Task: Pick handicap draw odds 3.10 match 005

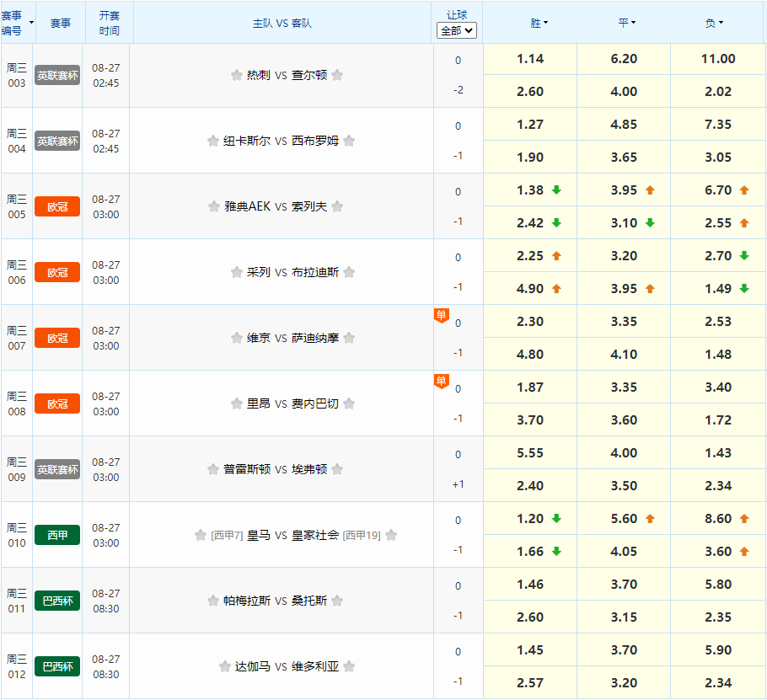Action: coord(624,223)
